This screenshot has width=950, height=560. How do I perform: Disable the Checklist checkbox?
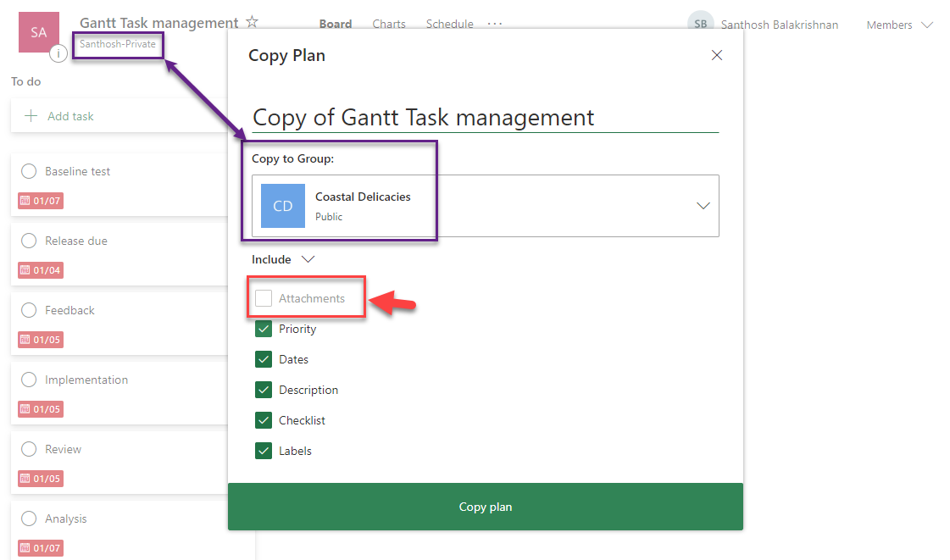click(264, 420)
